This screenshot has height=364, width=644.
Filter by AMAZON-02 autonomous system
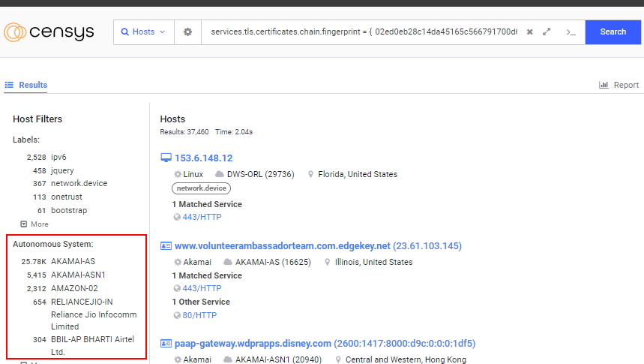pos(74,288)
